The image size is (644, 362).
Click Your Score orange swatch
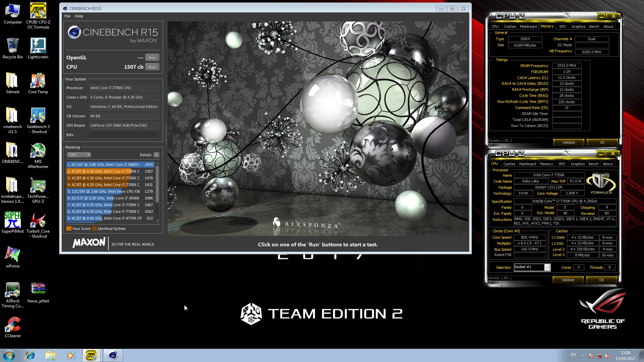69,229
